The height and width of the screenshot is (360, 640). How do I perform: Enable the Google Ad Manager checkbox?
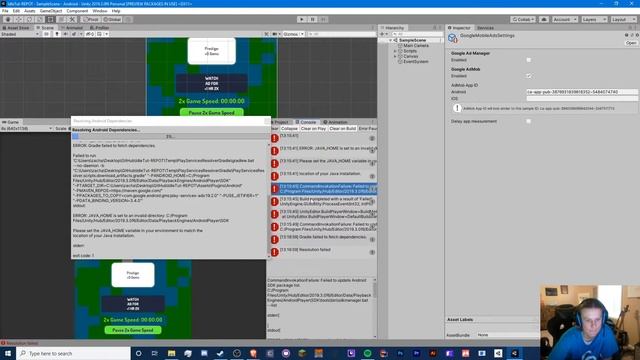point(529,60)
